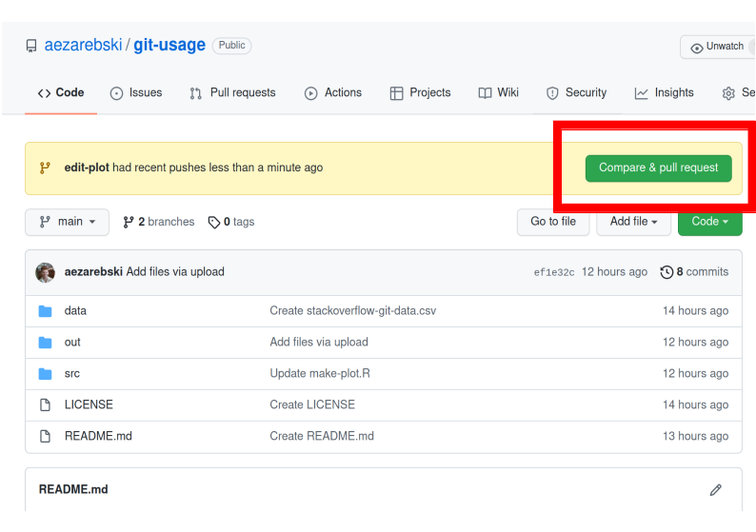Click the README.md panel heading

(x=73, y=489)
